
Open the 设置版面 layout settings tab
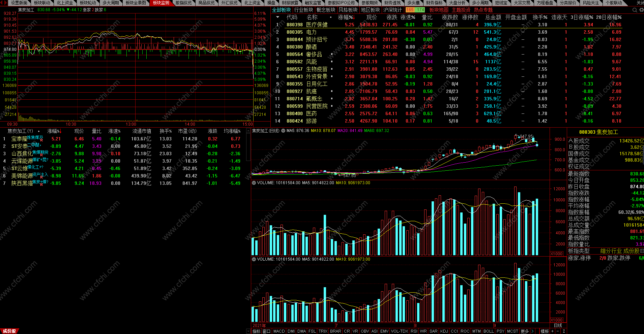(19, 3)
